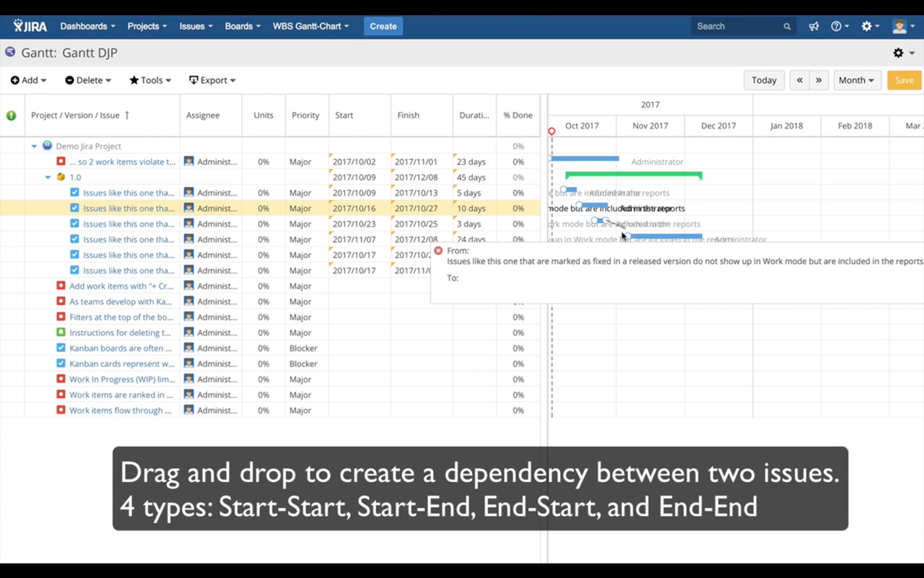Click the JIRA logo
The width and height of the screenshot is (924, 578).
30,26
